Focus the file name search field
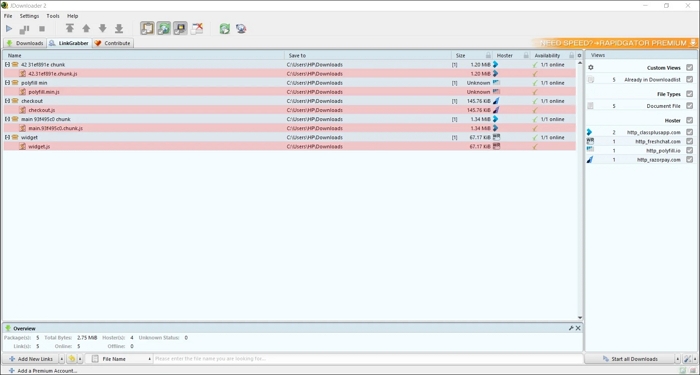 click(368, 359)
